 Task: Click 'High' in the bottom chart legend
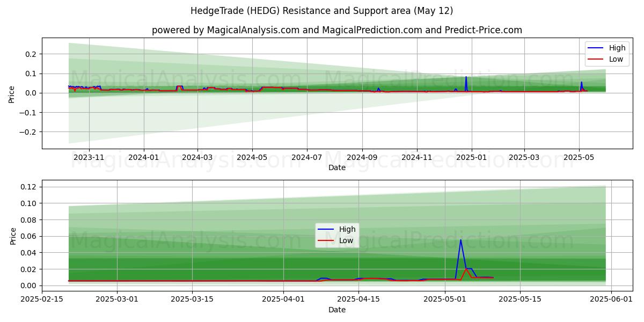coord(347,229)
